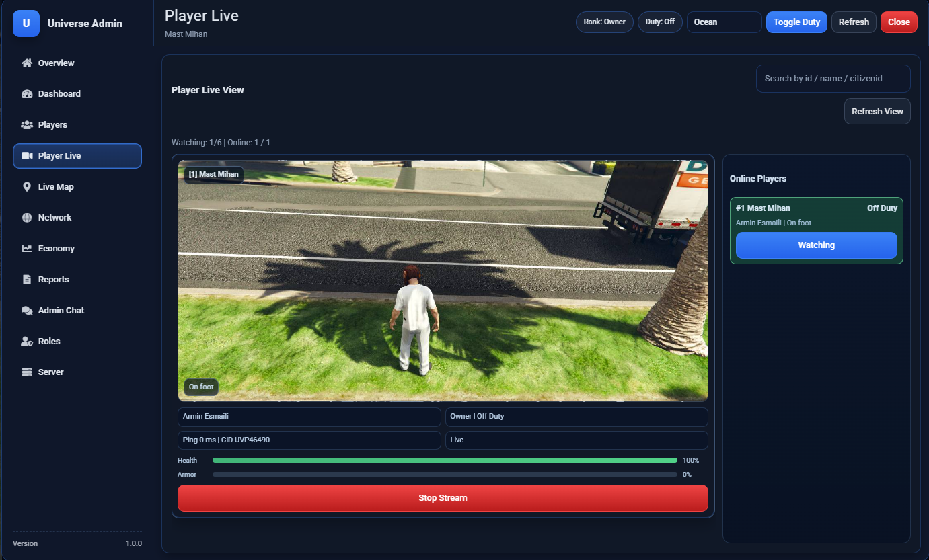Viewport: 929px width, 560px height.
Task: Switch to Admin Chat
Action: click(x=77, y=311)
